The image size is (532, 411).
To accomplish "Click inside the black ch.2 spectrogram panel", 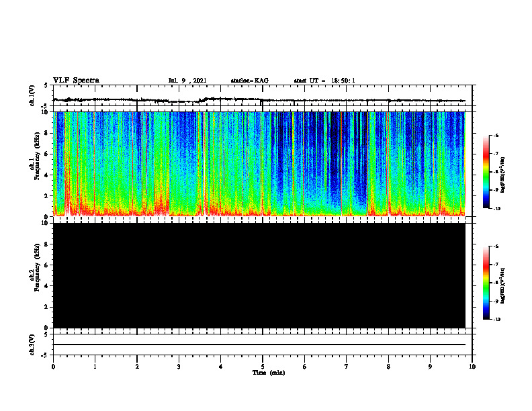I will click(x=259, y=275).
